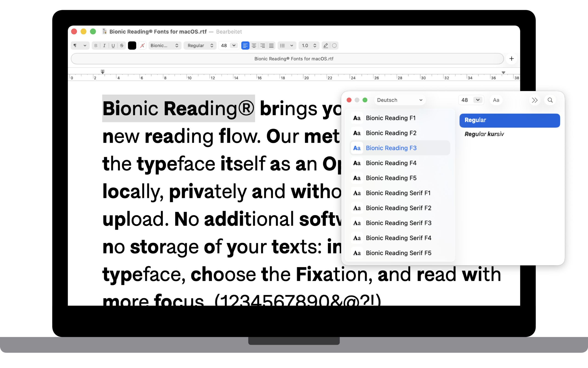Open list bullets and numbering dropdown

point(287,46)
